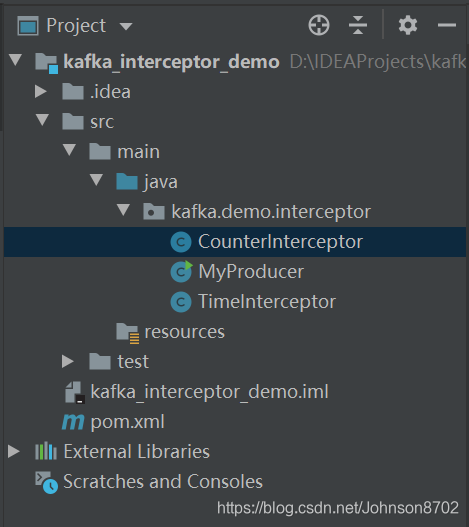Select the Project view title label
This screenshot has width=469, height=527.
76,26
